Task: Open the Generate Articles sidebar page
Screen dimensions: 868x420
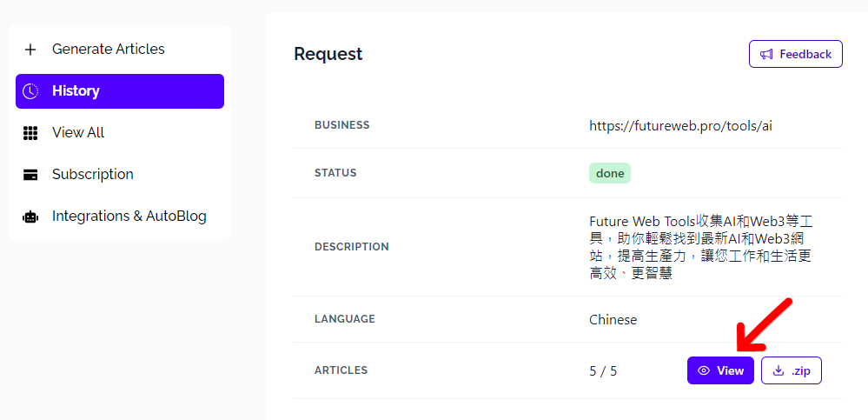Action: tap(108, 50)
